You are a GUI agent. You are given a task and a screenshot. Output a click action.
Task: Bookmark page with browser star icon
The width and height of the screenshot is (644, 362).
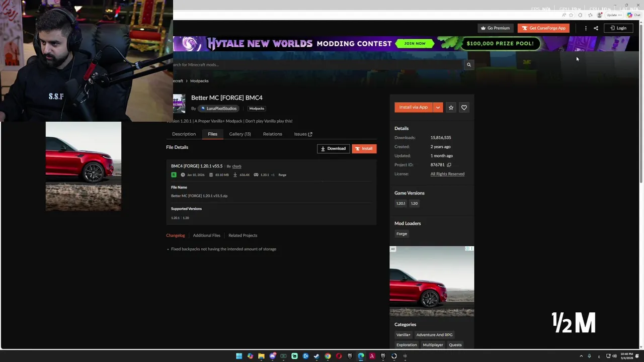(x=571, y=15)
